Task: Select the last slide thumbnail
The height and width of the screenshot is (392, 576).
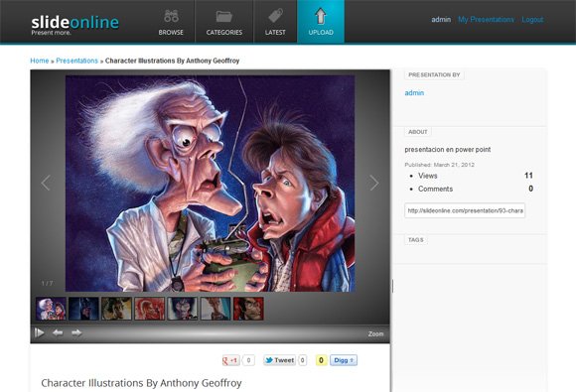Action: tap(248, 309)
